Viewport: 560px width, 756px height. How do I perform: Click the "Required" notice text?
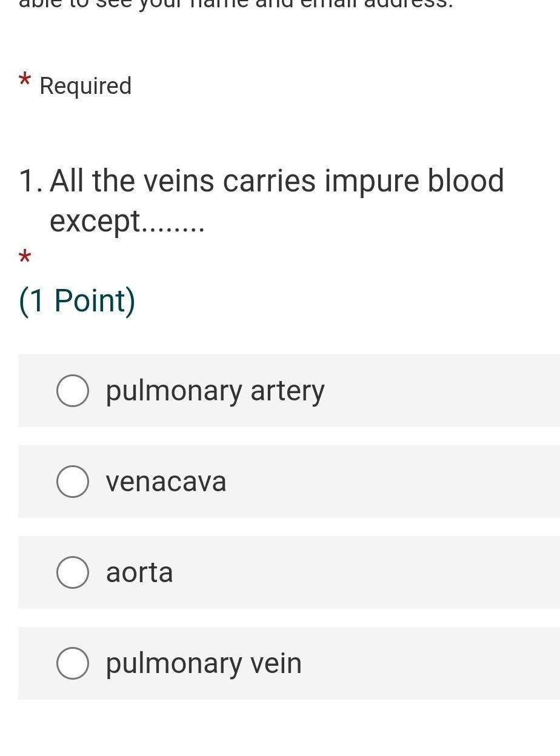click(85, 86)
